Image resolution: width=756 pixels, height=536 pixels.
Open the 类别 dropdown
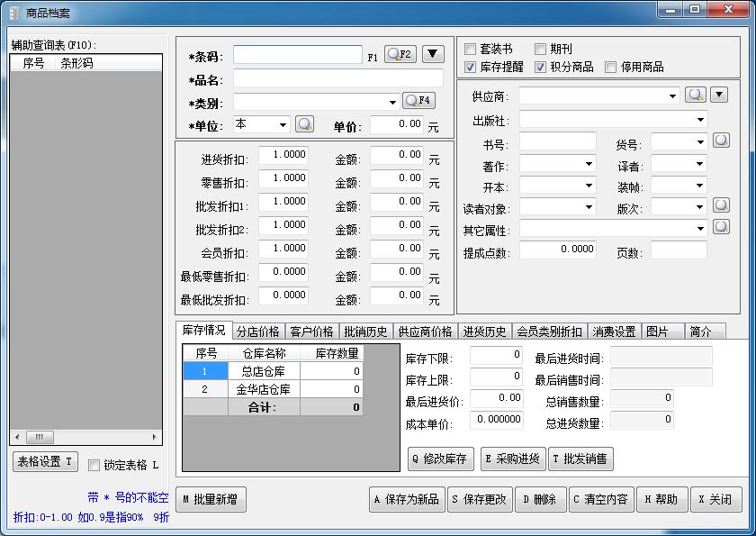click(x=392, y=103)
